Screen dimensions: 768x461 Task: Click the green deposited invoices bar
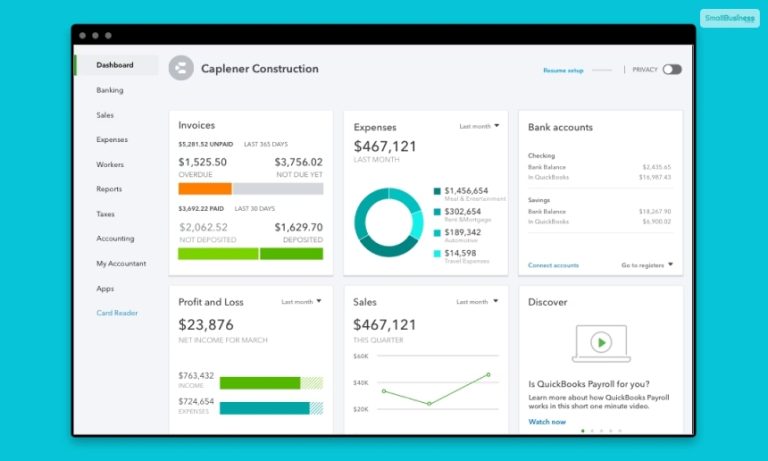pyautogui.click(x=292, y=253)
